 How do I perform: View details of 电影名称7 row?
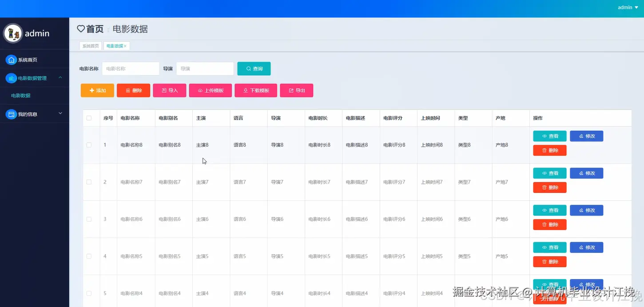(550, 173)
